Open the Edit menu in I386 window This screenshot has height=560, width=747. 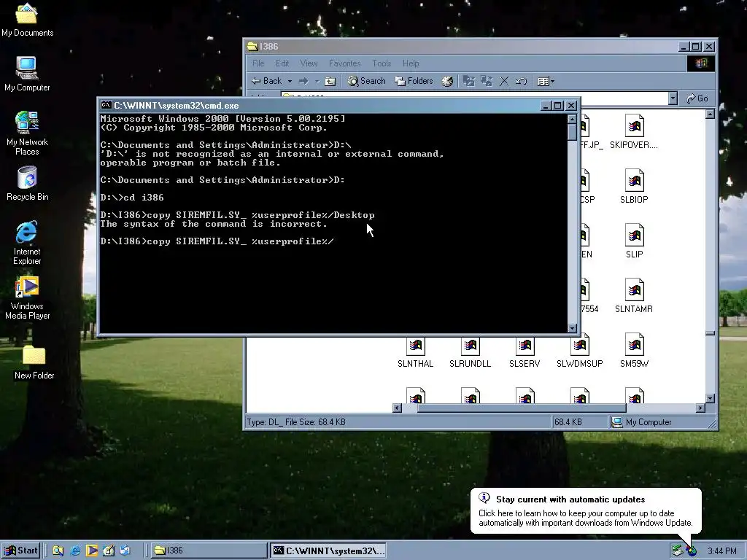tap(282, 63)
